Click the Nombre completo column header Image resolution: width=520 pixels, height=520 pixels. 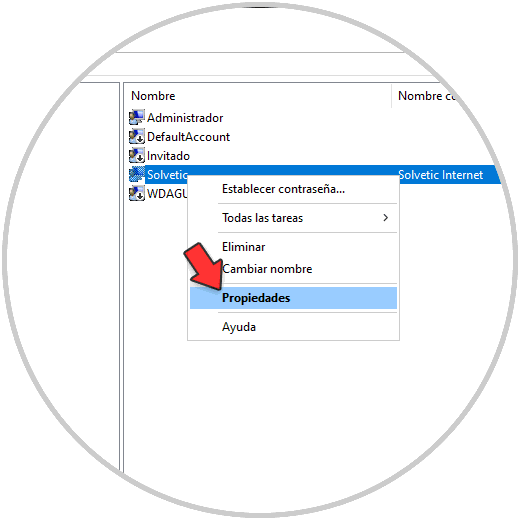pos(428,96)
